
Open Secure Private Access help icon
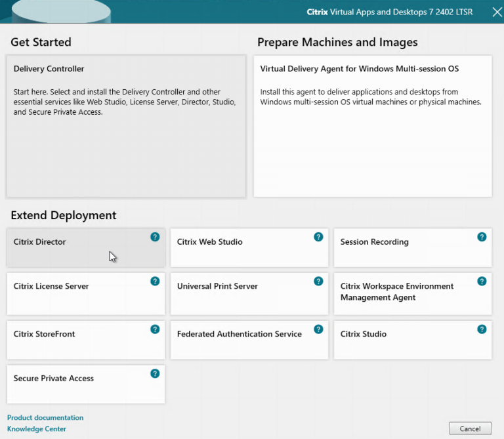tap(155, 373)
